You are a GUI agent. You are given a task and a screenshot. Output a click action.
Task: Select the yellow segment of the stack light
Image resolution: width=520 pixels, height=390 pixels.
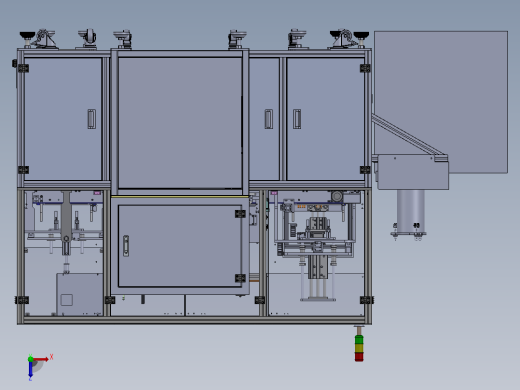pos(359,349)
